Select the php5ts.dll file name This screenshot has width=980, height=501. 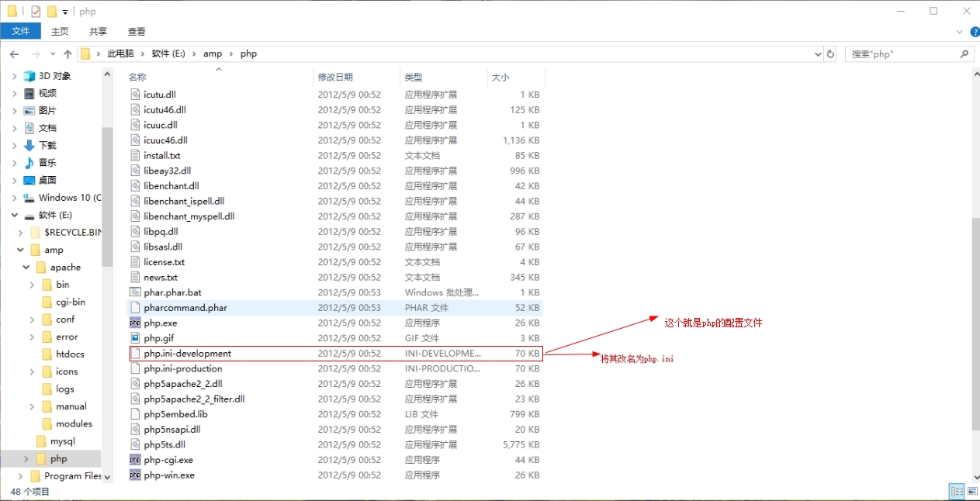(164, 444)
